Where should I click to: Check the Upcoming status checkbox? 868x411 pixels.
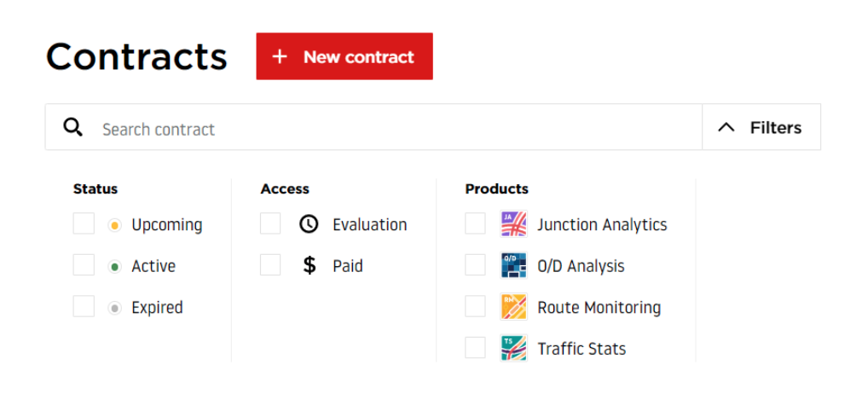(84, 223)
